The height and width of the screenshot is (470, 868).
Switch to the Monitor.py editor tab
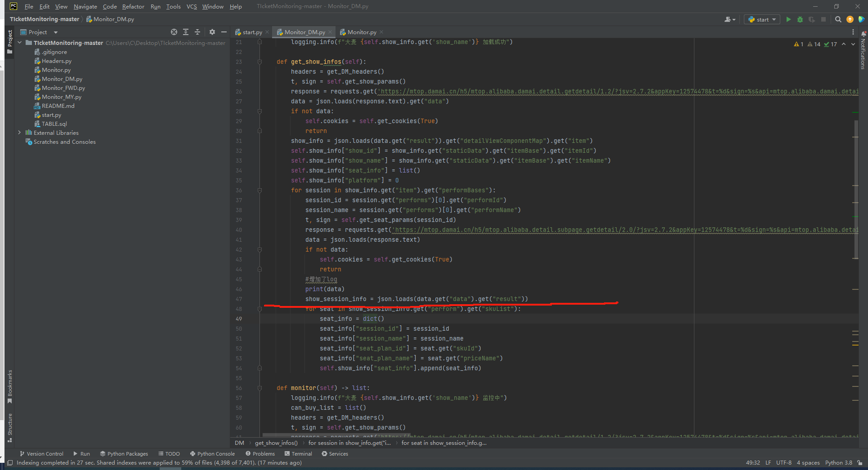point(361,32)
